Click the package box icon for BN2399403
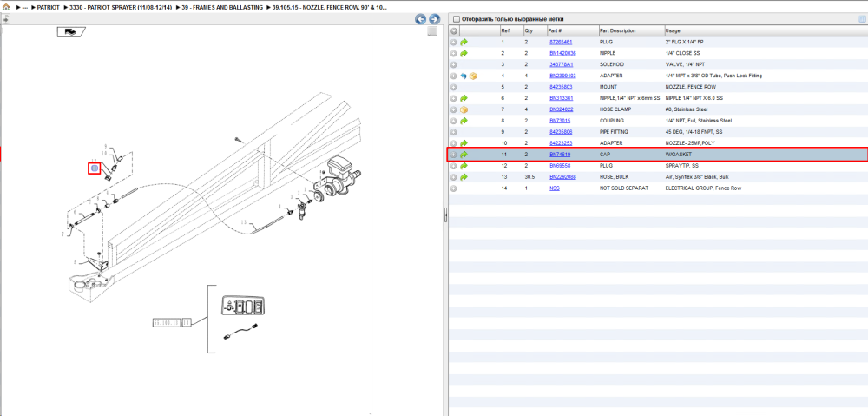The height and width of the screenshot is (416, 868). tap(473, 76)
